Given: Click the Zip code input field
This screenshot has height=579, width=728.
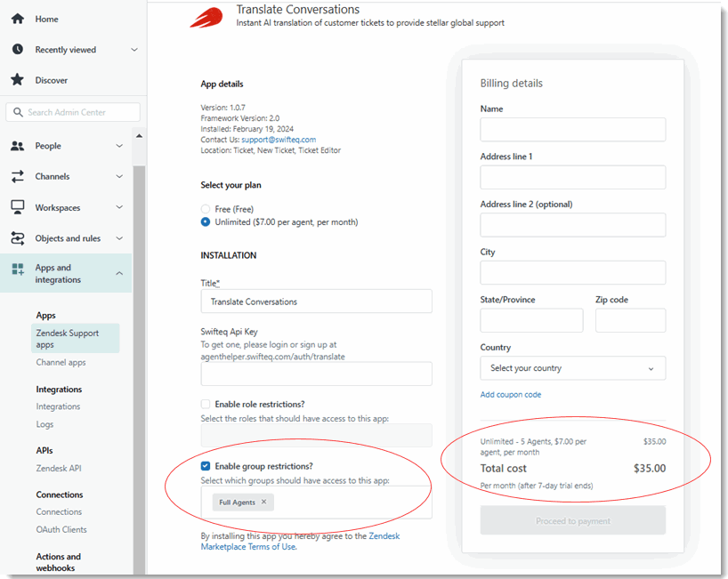Looking at the screenshot, I should 630,320.
